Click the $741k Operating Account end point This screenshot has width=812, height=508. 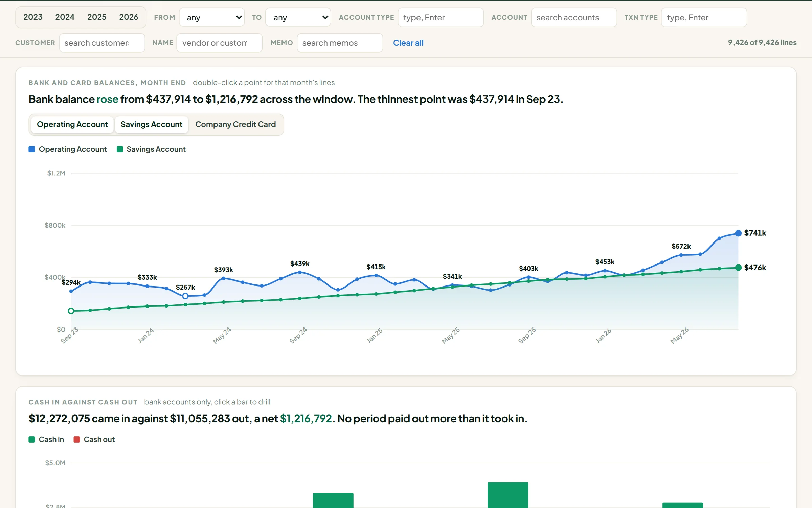[x=738, y=233]
